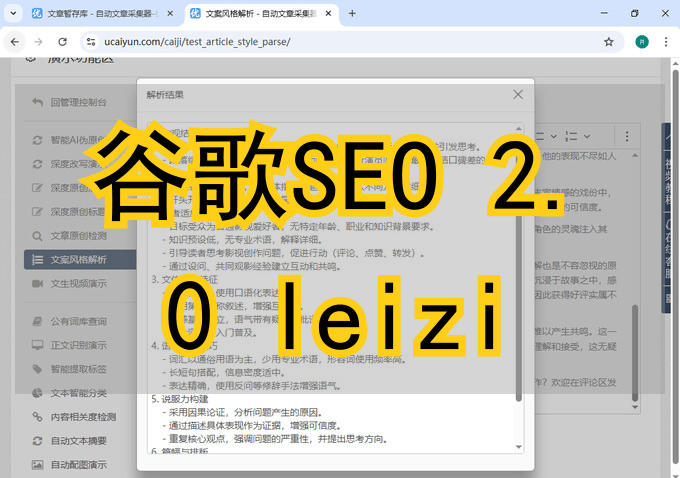Click the 解析结果 dialog title
The height and width of the screenshot is (478, 680).
(x=165, y=95)
